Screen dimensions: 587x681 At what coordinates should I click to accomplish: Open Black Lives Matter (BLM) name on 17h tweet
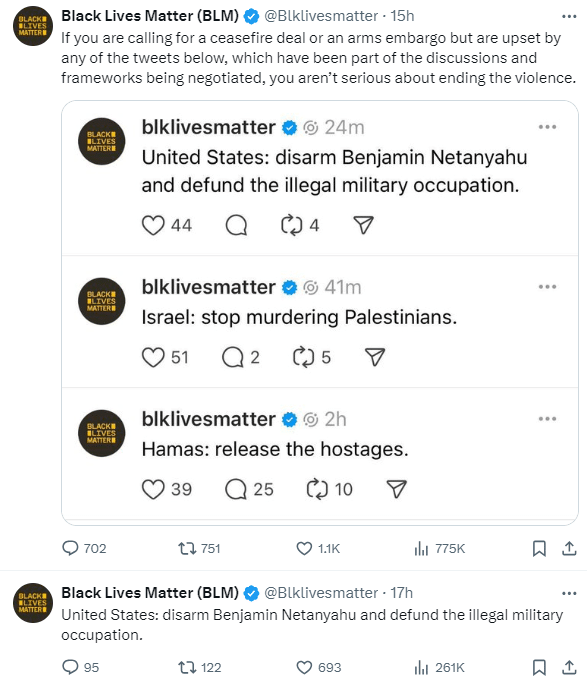150,592
